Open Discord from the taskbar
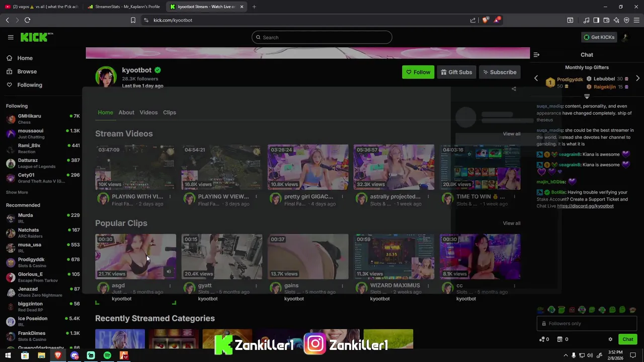 point(74,355)
